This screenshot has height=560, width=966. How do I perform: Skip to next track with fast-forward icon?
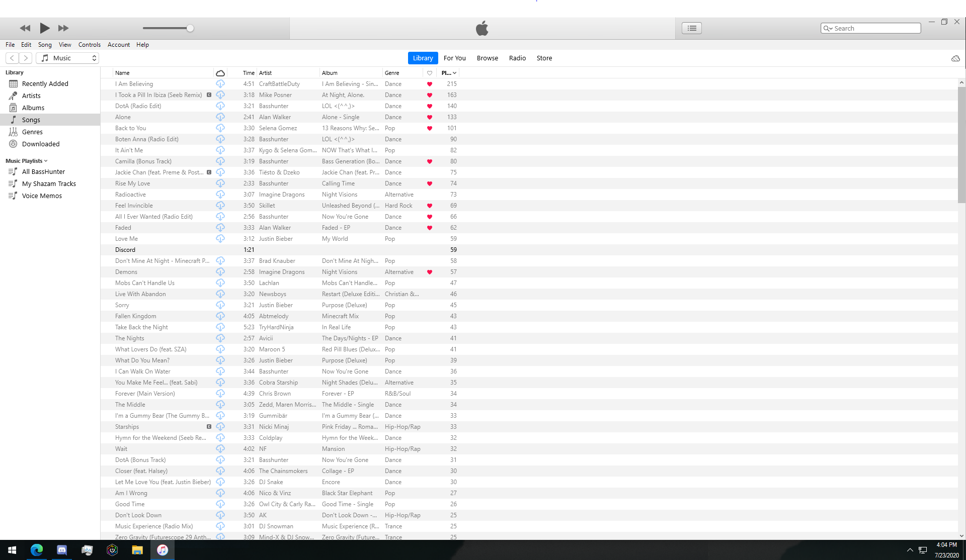coord(63,28)
